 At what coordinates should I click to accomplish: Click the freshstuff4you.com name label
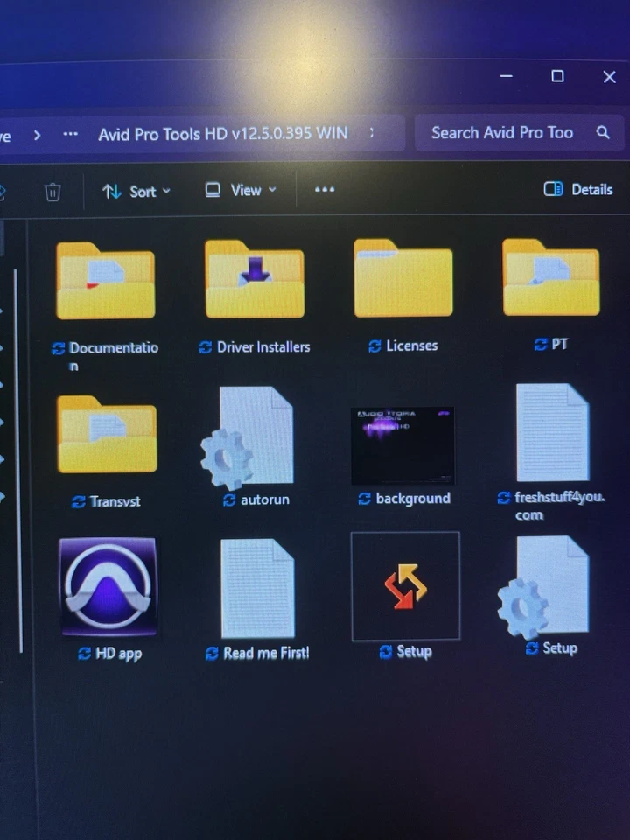coord(560,506)
